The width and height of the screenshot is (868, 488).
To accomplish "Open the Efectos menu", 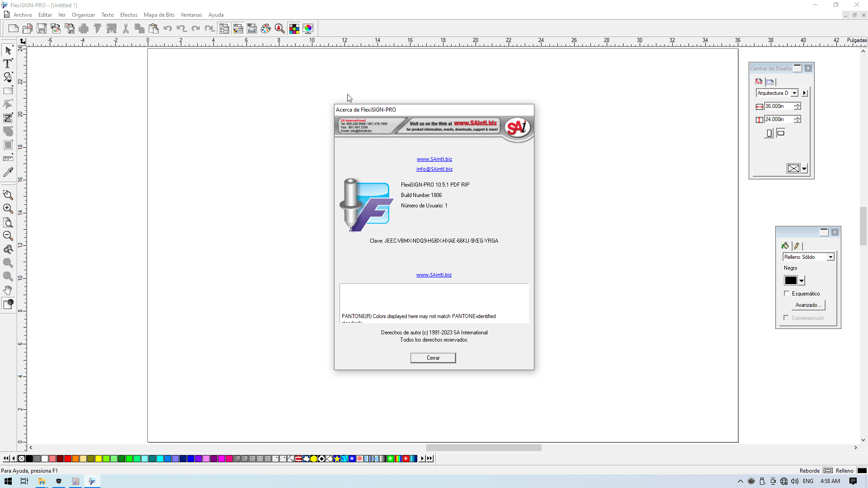I will click(x=128, y=15).
